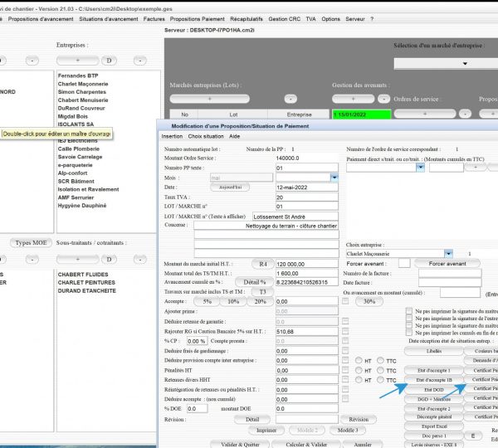Open Choix situation menu in the dialog
The width and height of the screenshot is (498, 448).
pyautogui.click(x=206, y=136)
